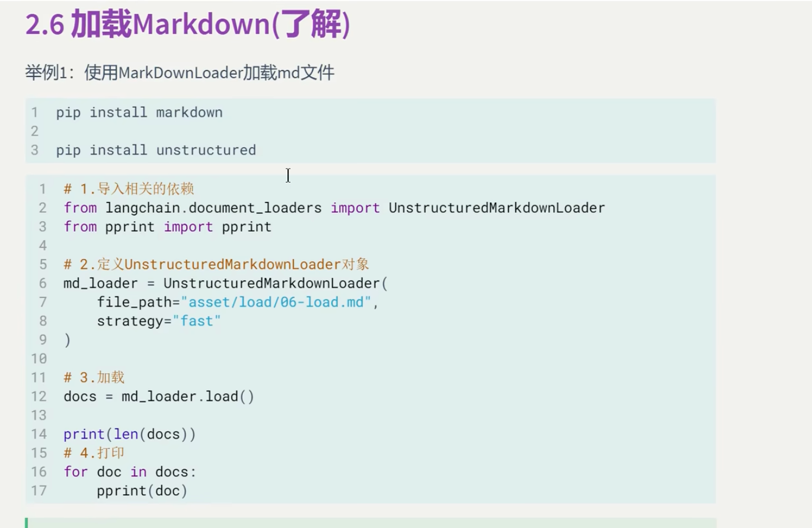Screen dimensions: 812x528
Task: Click the "md_loader = UnstructuredMarkdownLoader(" line
Action: [226, 284]
